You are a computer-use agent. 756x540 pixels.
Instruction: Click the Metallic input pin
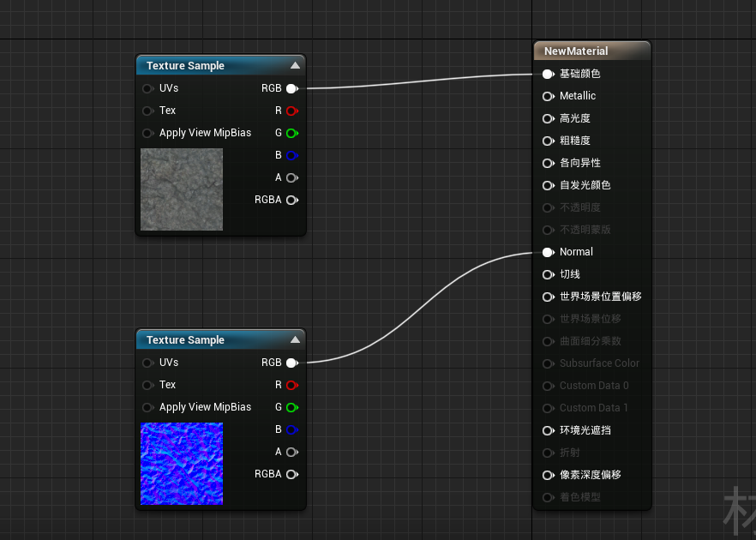[x=549, y=96]
